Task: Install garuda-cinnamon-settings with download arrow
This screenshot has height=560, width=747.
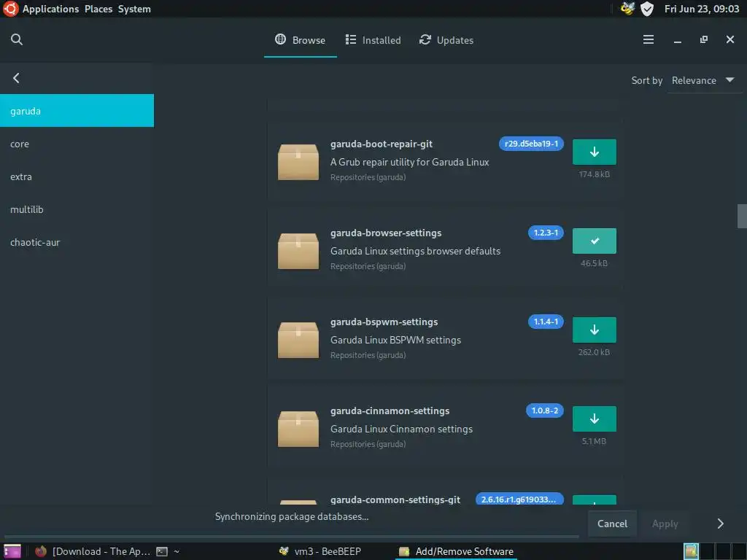Action: [594, 419]
